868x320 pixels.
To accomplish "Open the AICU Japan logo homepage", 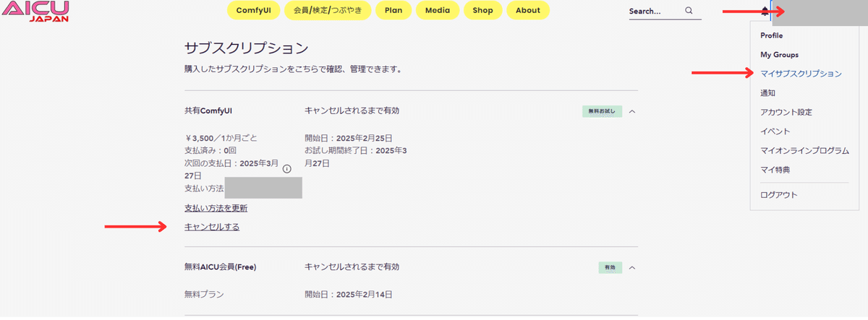I will [x=35, y=12].
